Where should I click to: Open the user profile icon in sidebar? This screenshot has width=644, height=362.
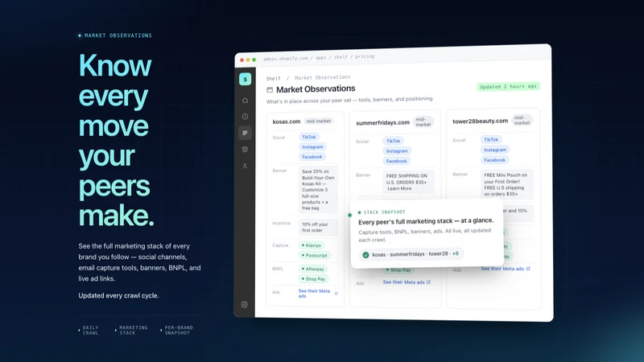click(x=245, y=167)
